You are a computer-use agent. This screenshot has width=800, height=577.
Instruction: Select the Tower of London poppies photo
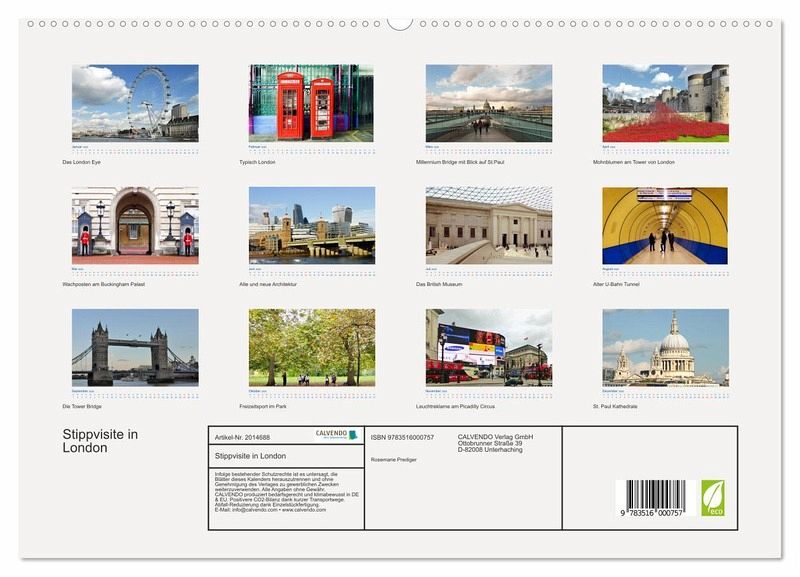pyautogui.click(x=665, y=103)
